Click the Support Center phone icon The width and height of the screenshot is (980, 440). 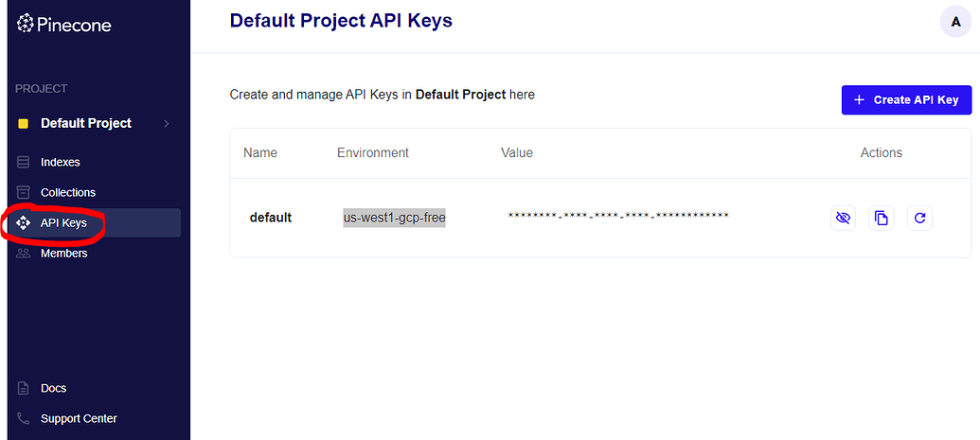(x=24, y=418)
